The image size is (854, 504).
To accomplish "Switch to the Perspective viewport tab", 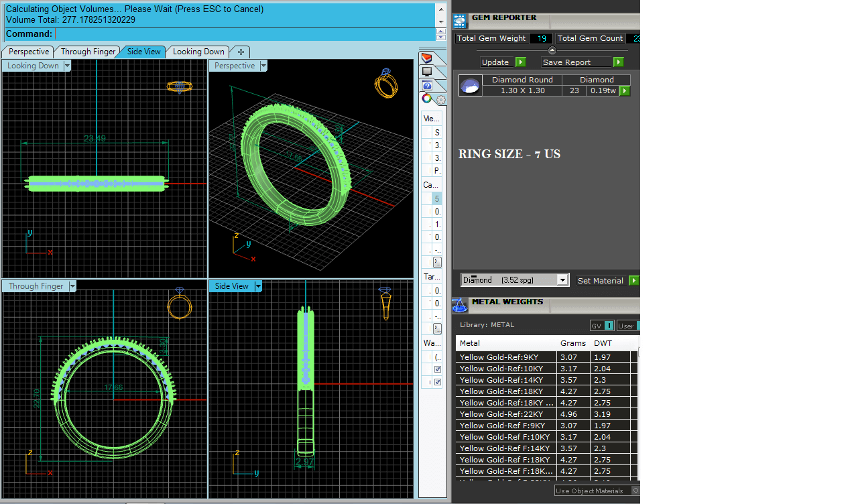I will click(29, 52).
